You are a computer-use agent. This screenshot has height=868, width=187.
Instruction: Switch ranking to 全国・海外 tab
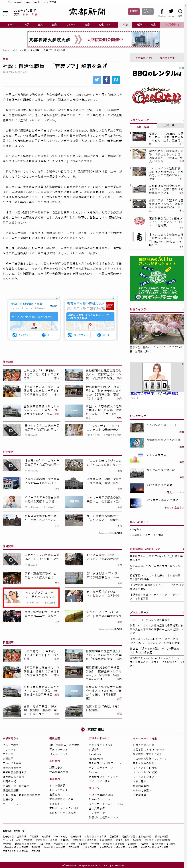point(170,125)
